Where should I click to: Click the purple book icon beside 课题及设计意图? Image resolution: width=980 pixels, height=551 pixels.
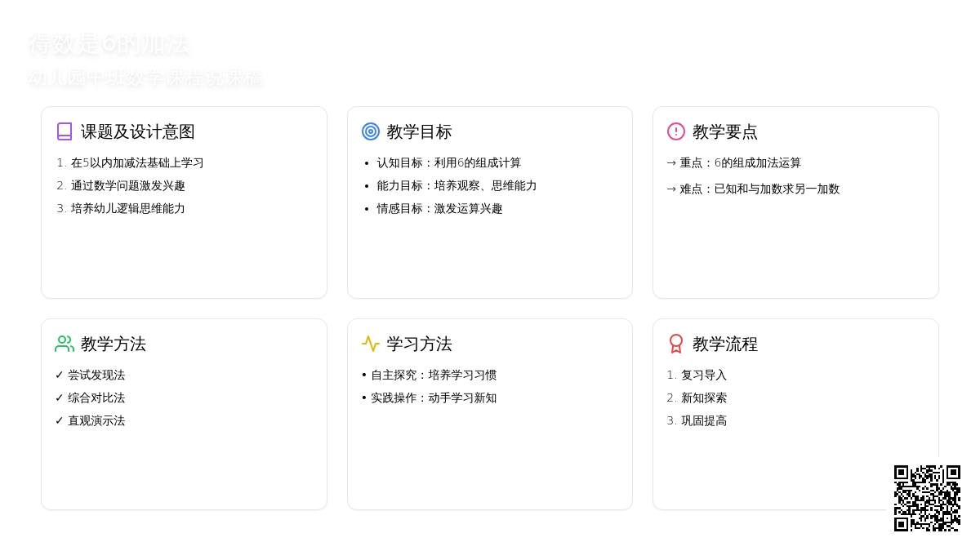click(x=65, y=131)
